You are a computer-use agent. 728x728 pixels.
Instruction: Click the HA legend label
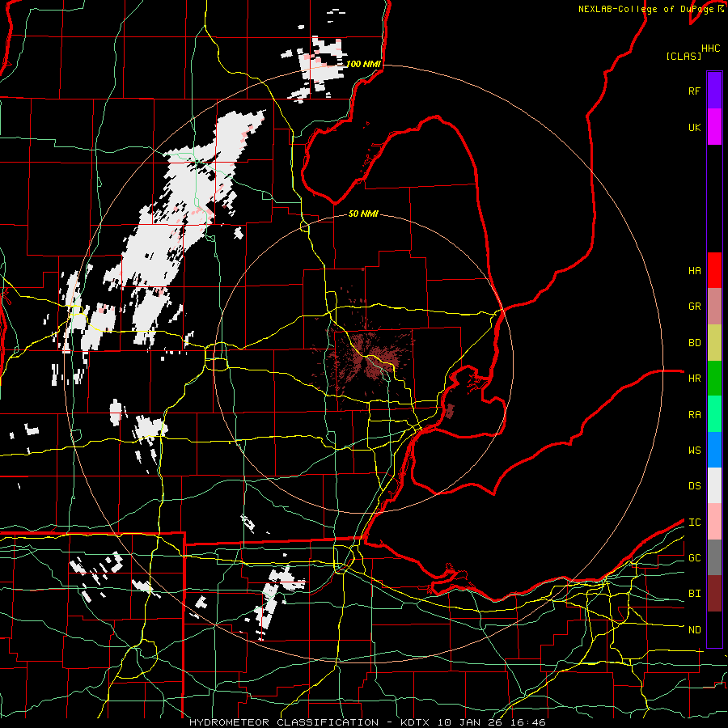coord(694,270)
